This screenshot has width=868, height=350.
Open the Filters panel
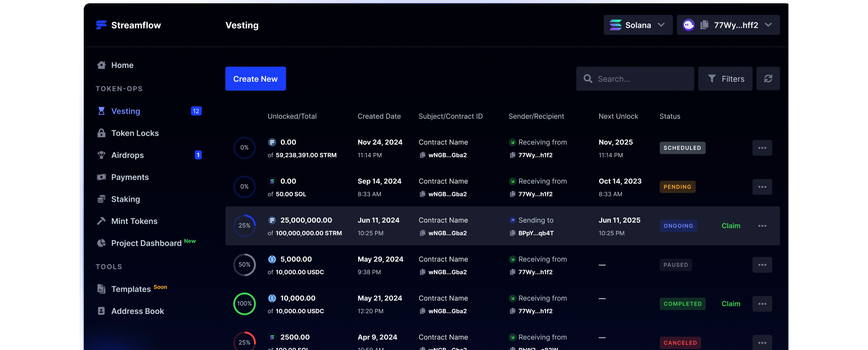point(725,79)
